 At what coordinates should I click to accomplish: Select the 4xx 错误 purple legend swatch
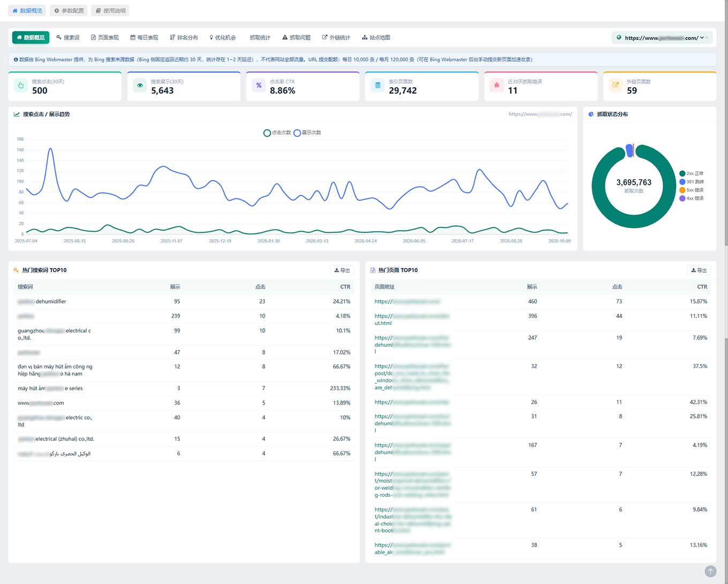pos(682,198)
